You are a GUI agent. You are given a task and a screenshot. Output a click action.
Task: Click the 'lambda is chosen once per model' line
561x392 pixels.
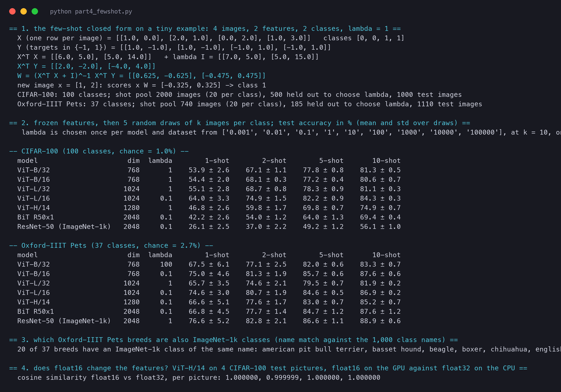tap(291, 132)
